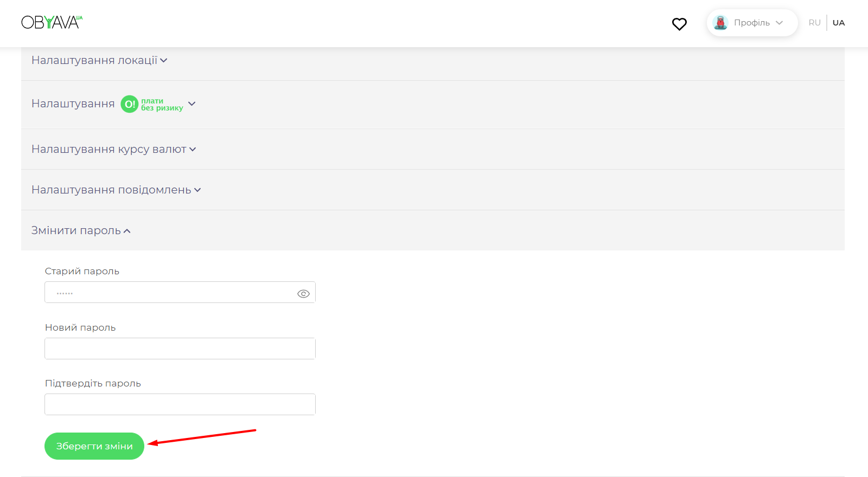Switch language to RU
This screenshot has height=477, width=868.
[x=814, y=23]
